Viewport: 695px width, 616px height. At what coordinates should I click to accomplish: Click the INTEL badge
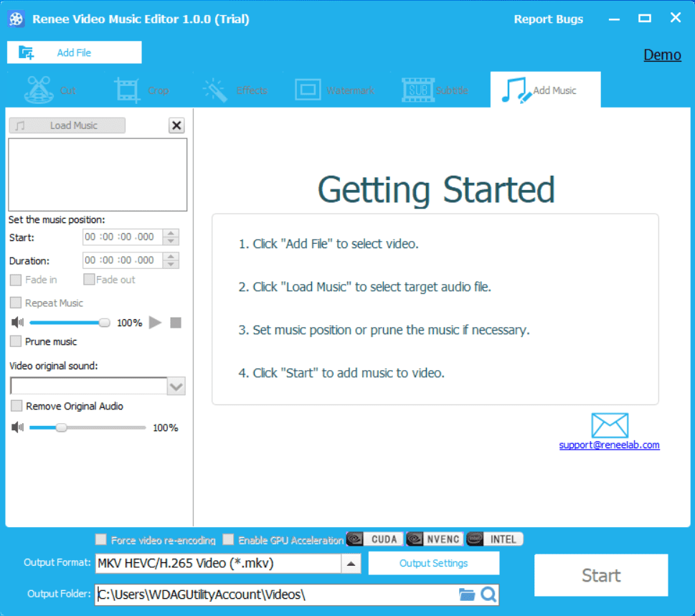click(495, 539)
